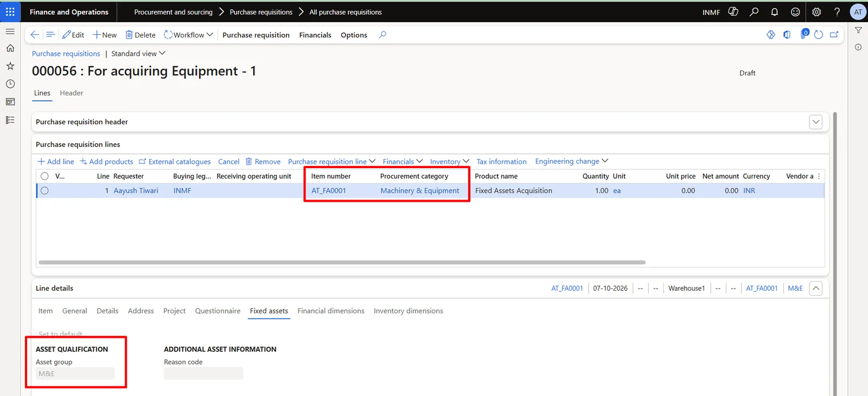Image resolution: width=868 pixels, height=396 pixels.
Task: Open the Workflow dropdown
Action: tap(188, 35)
